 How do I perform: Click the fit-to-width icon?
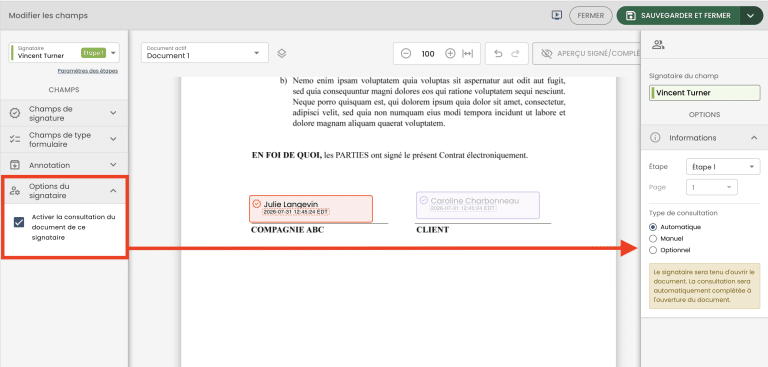pos(468,53)
